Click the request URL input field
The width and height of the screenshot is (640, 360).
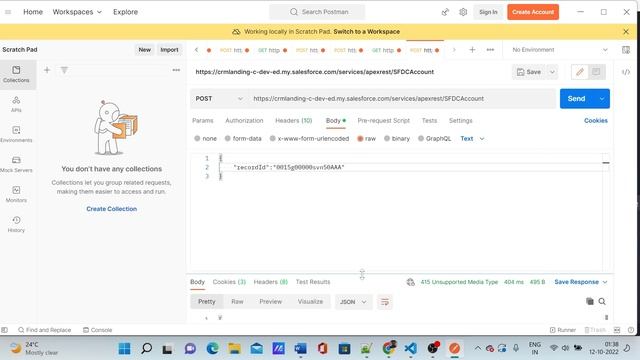click(x=402, y=99)
